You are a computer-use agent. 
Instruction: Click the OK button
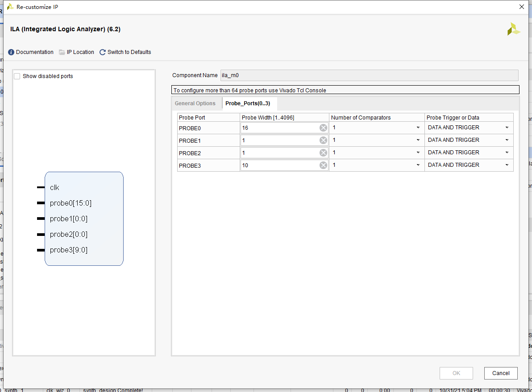tap(456, 373)
